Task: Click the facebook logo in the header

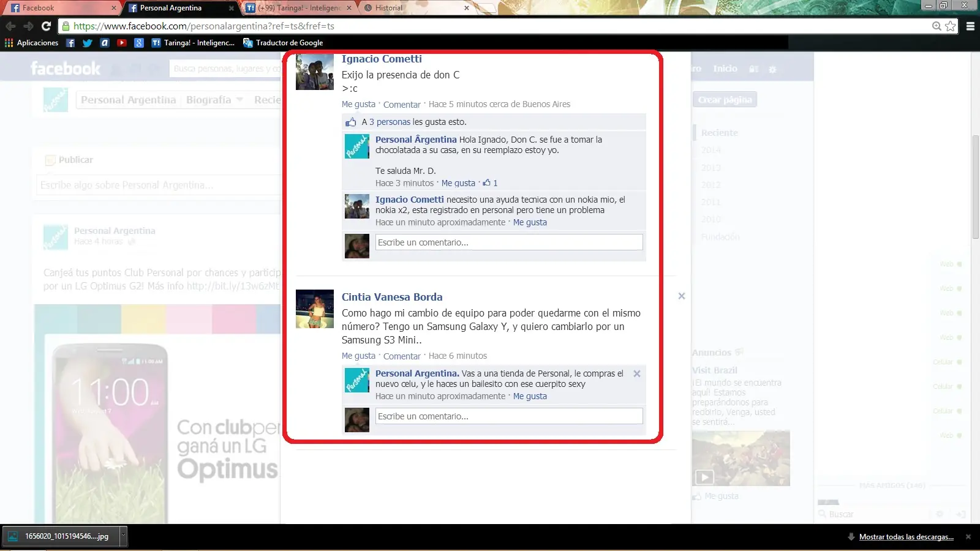Action: click(x=66, y=69)
